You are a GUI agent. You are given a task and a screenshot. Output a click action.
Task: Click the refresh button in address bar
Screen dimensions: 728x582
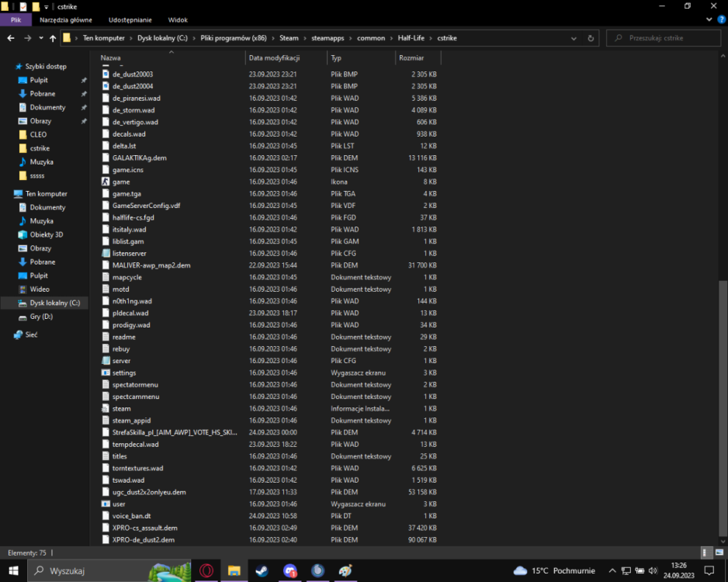[x=591, y=38]
